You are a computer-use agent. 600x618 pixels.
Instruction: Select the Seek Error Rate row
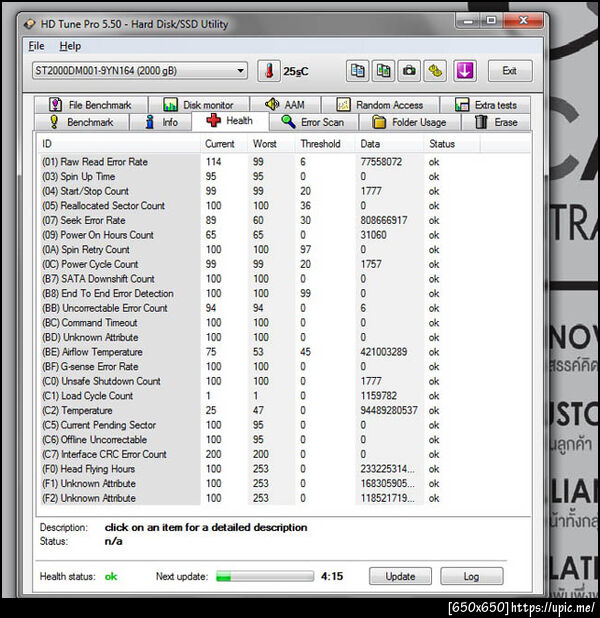pos(260,220)
